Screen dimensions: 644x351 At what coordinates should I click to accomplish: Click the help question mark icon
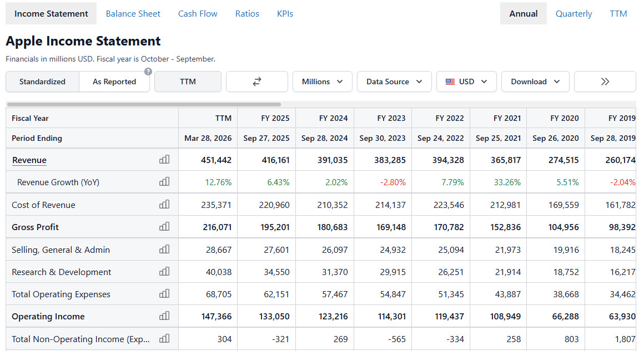(x=148, y=72)
